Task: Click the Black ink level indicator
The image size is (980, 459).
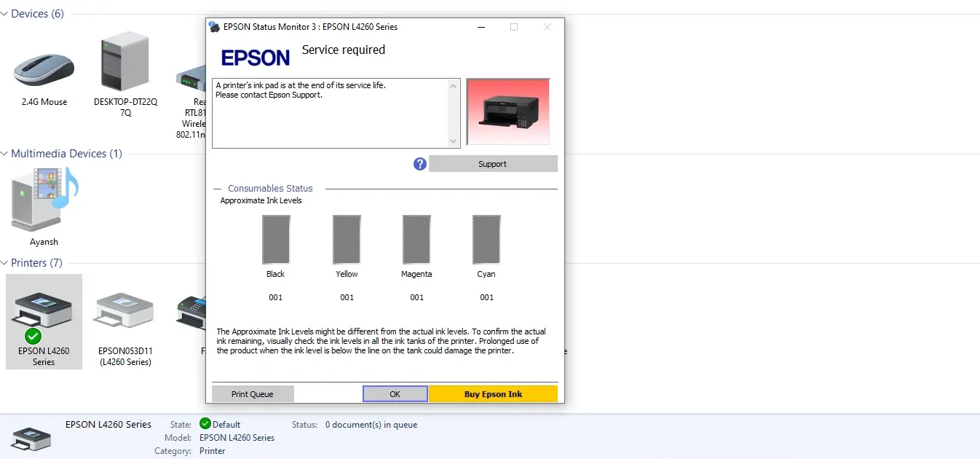Action: [x=276, y=240]
